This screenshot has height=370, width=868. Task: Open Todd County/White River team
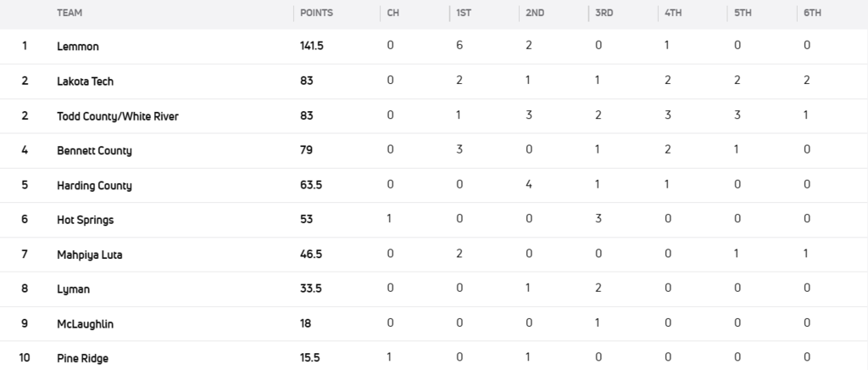point(117,116)
